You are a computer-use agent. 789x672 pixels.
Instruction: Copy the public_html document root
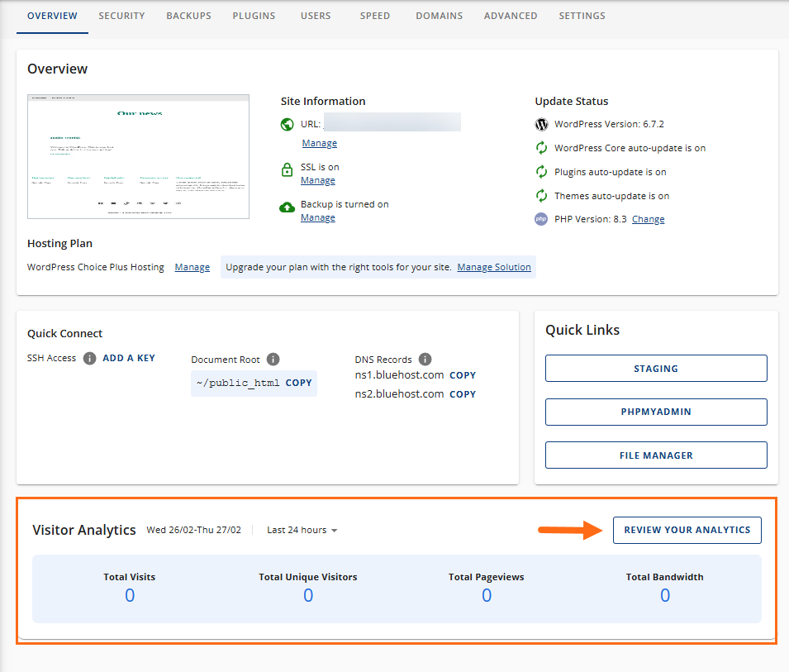[x=299, y=383]
